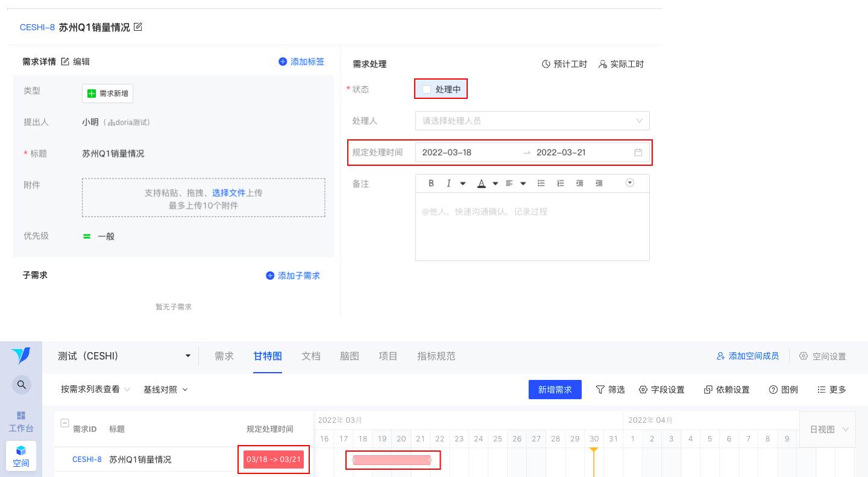Image resolution: width=868 pixels, height=477 pixels.
Task: Open the 基线对照 dropdown
Action: tap(166, 390)
